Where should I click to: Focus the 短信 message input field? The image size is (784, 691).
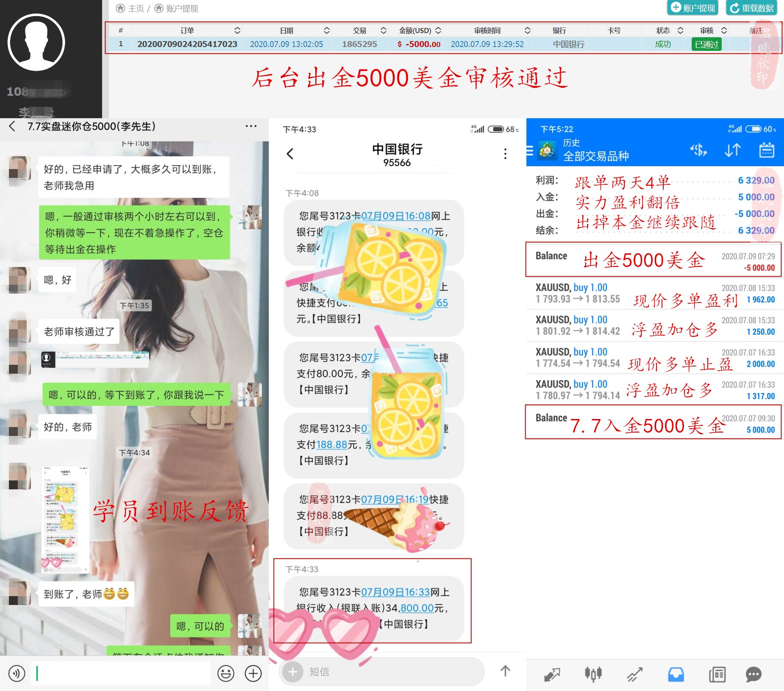tap(381, 672)
